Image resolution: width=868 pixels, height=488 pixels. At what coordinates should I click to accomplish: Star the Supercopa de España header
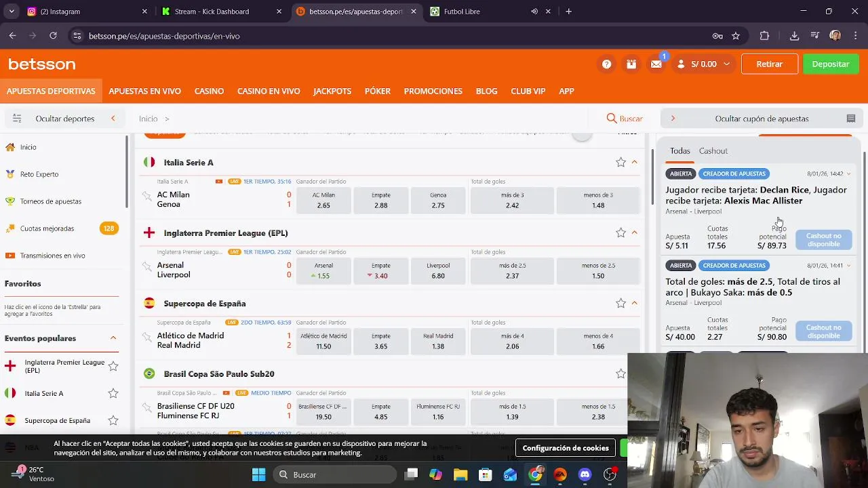[x=620, y=304]
